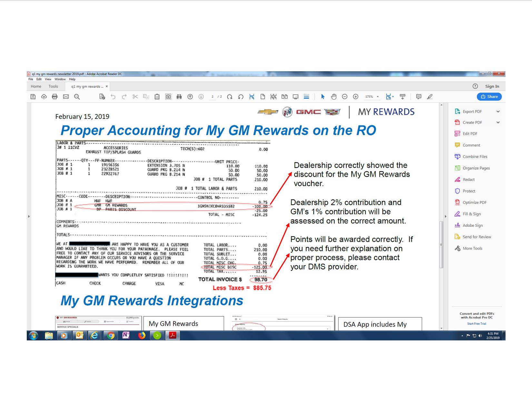This screenshot has width=532, height=411.
Task: Enter full screen read mode
Action: click(x=295, y=97)
